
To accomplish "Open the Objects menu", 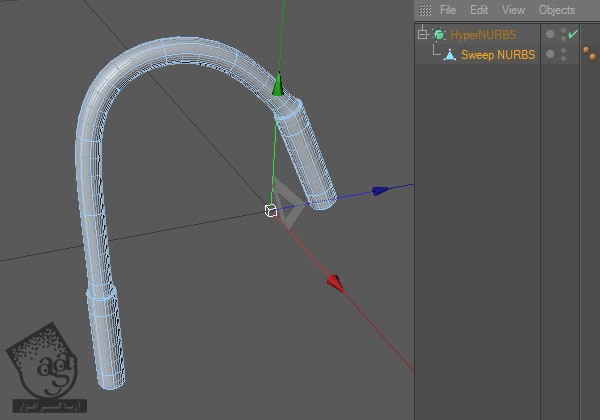I will click(x=557, y=10).
